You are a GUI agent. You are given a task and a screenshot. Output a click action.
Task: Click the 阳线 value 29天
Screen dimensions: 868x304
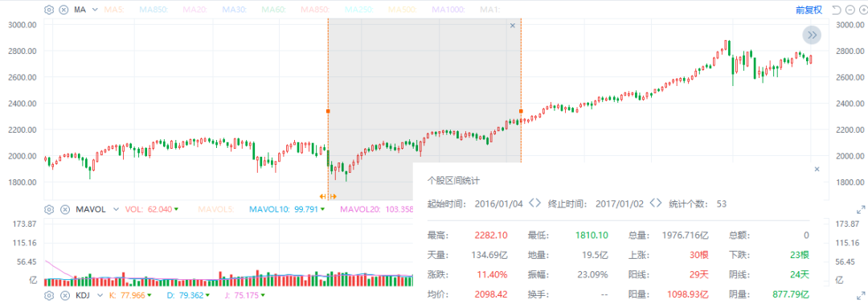698,275
